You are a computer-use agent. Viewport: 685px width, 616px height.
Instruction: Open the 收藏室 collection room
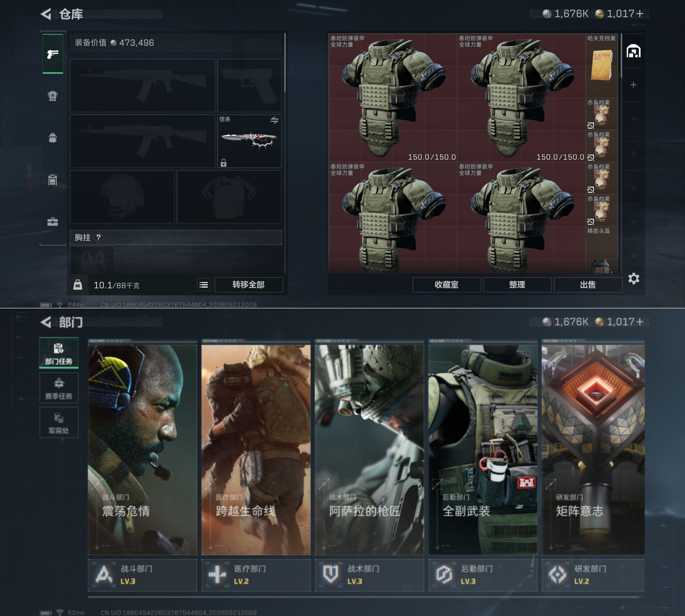pyautogui.click(x=447, y=285)
